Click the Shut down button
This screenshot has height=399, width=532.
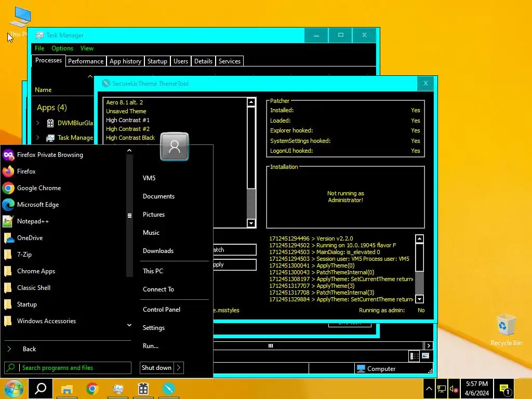156,368
